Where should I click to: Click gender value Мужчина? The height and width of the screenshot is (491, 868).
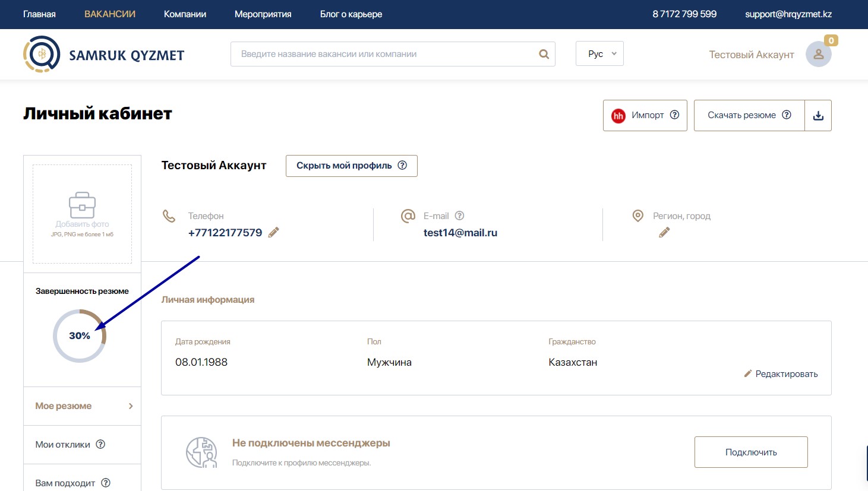pyautogui.click(x=389, y=362)
